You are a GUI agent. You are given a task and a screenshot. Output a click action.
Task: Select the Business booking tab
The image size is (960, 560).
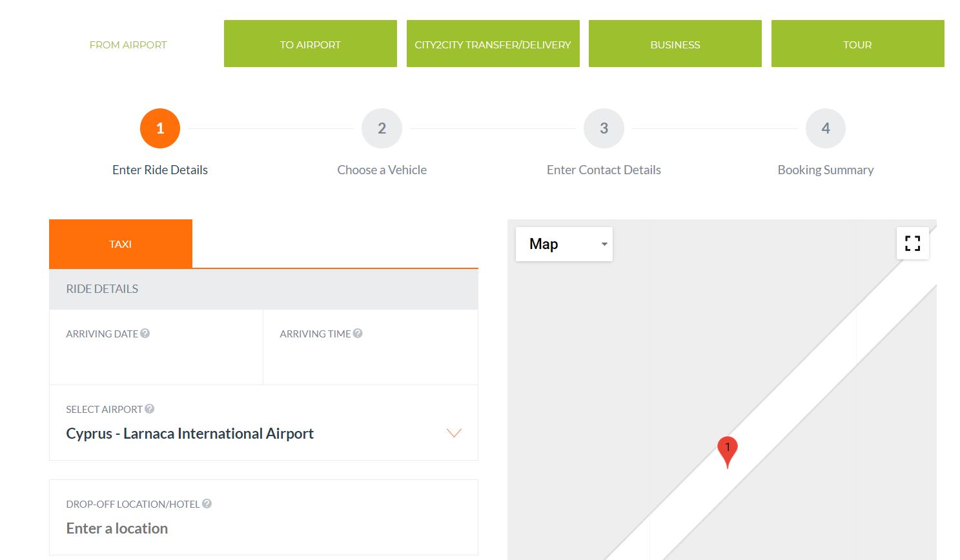675,44
